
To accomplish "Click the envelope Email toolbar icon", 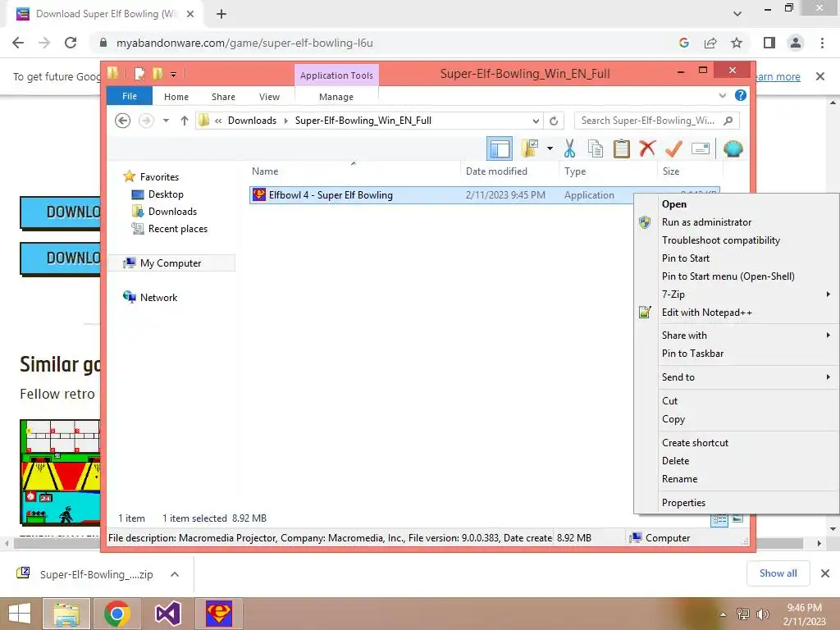I will tap(701, 148).
